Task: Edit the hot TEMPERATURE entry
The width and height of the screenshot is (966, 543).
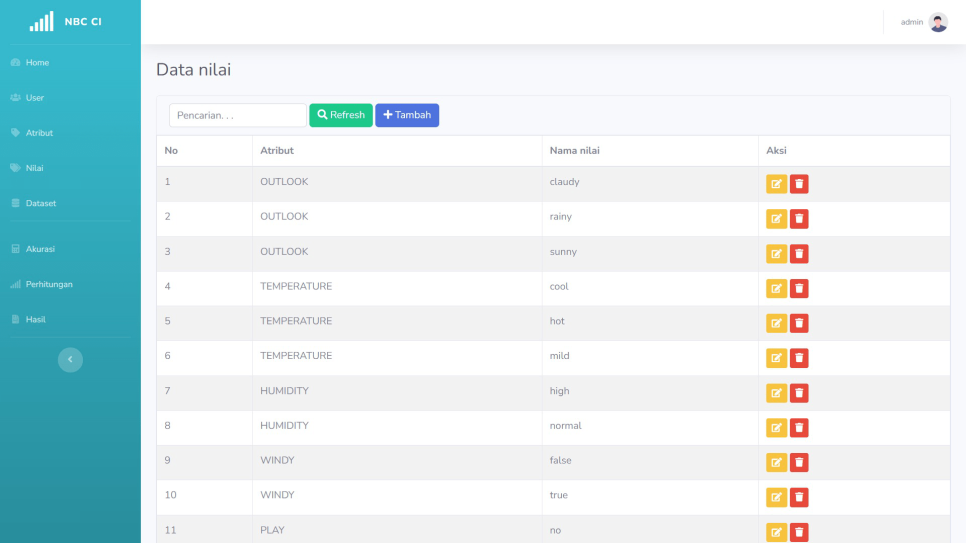Action: coord(776,323)
